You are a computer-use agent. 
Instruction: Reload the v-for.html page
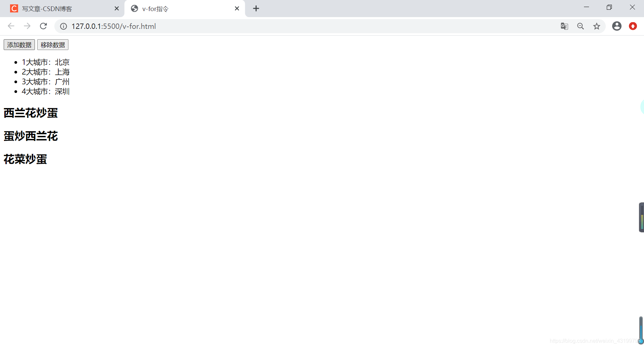(x=43, y=26)
